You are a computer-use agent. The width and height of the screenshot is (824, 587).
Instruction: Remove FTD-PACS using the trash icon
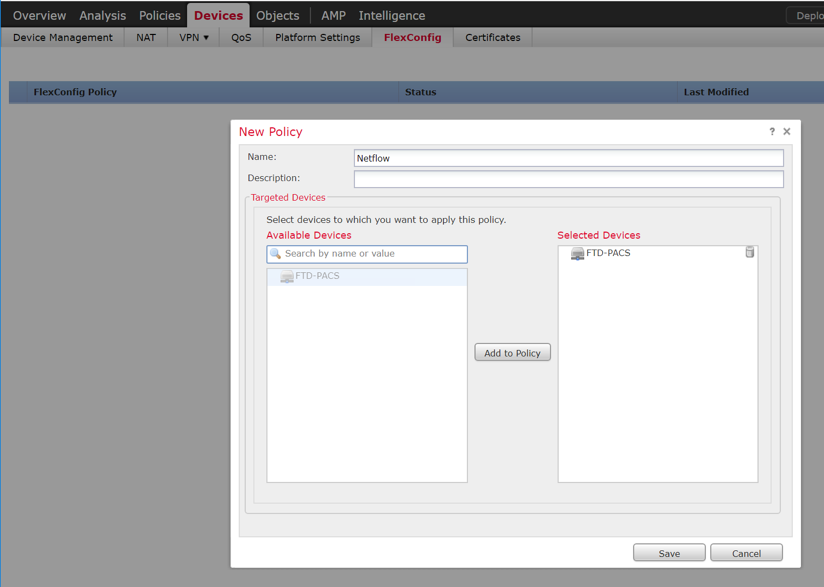pyautogui.click(x=749, y=253)
